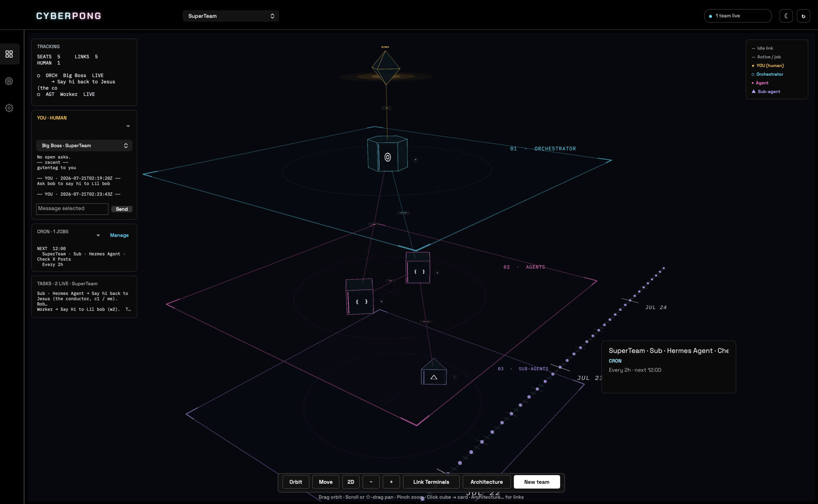
Task: Click the YOU (human) legend entry
Action: click(x=767, y=66)
